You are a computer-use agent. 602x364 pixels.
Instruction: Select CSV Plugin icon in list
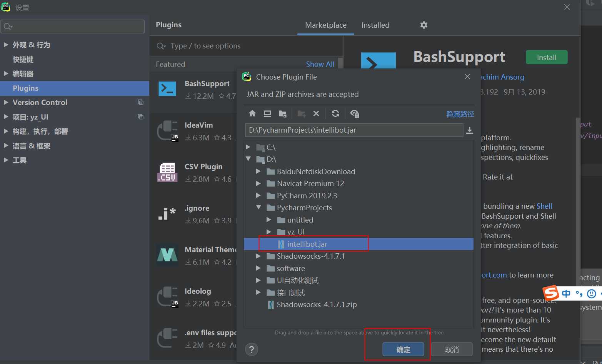(167, 172)
